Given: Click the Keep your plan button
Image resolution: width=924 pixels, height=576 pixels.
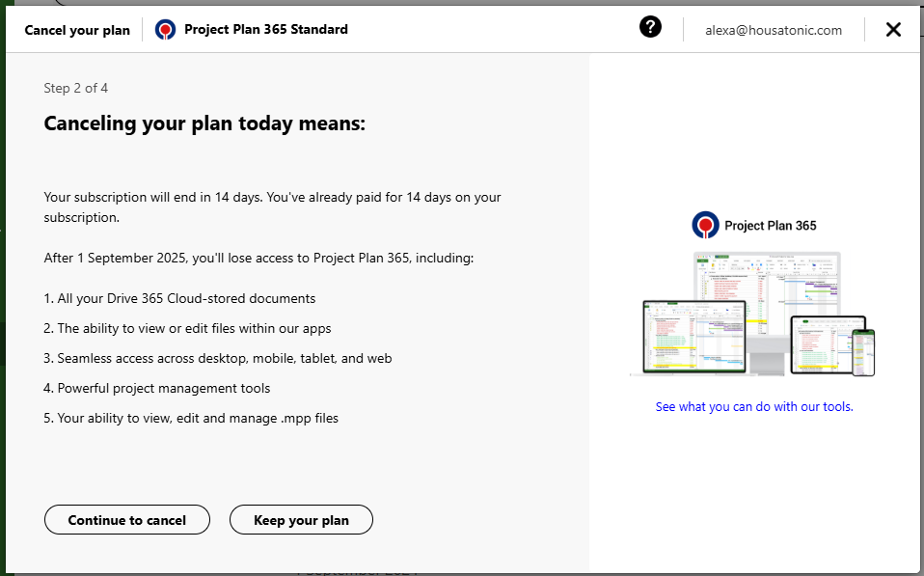Looking at the screenshot, I should pos(301,520).
